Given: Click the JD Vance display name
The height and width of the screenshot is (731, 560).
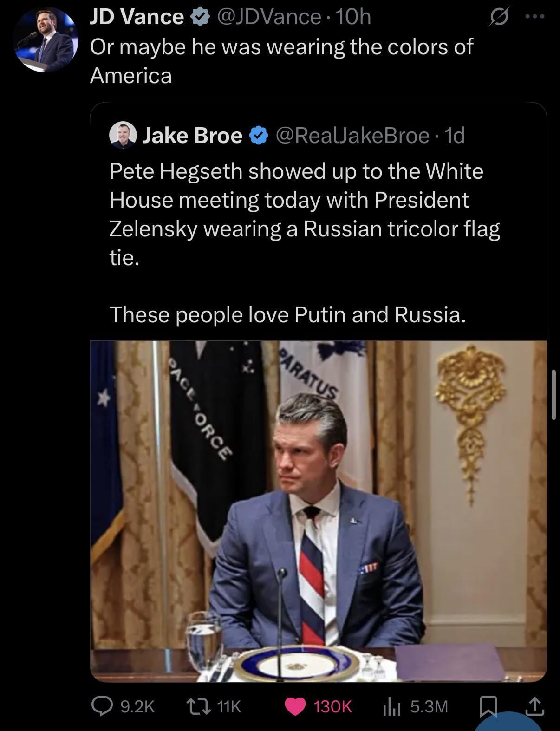Looking at the screenshot, I should click(136, 18).
